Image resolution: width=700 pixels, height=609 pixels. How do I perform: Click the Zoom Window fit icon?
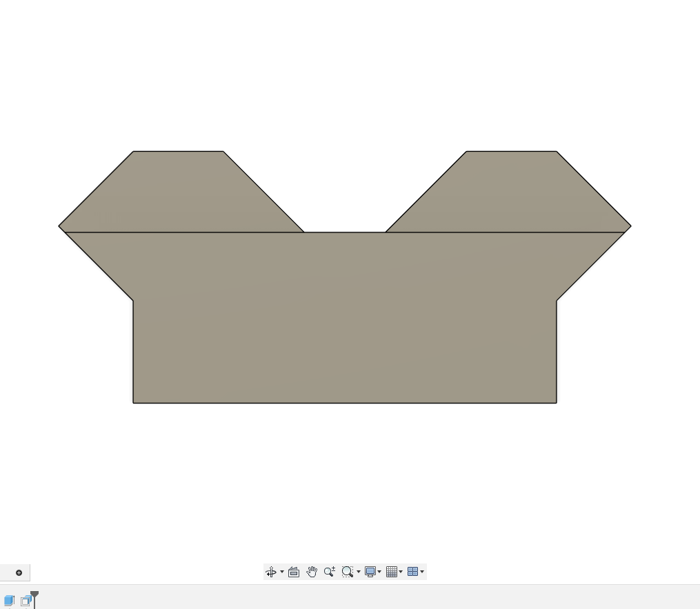348,572
